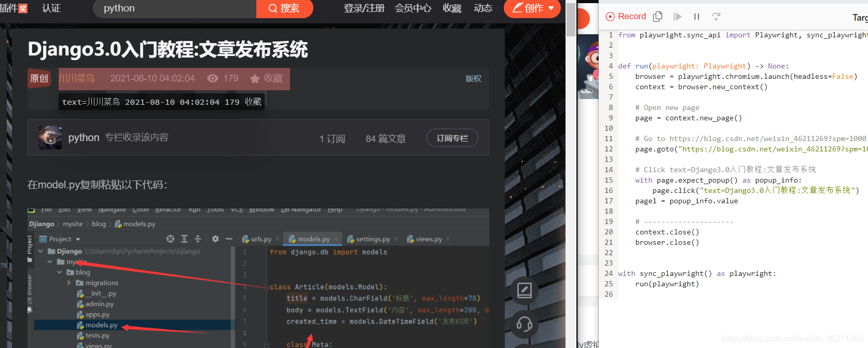Viewport: 868px width, 348px height.
Task: Click code line run(playwright) on line 25
Action: pyautogui.click(x=667, y=284)
